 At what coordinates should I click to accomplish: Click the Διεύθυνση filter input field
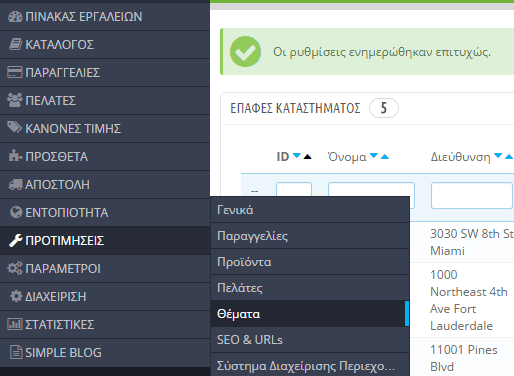point(472,195)
